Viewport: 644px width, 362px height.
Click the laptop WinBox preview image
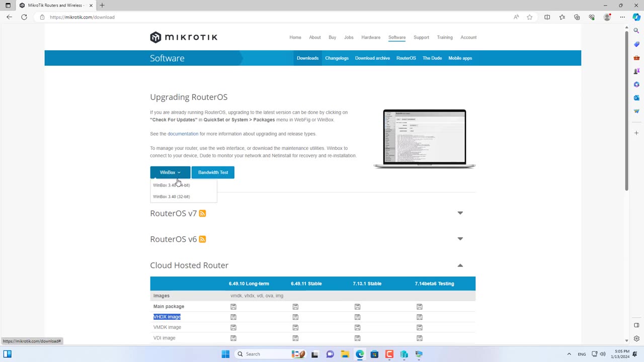pyautogui.click(x=424, y=138)
